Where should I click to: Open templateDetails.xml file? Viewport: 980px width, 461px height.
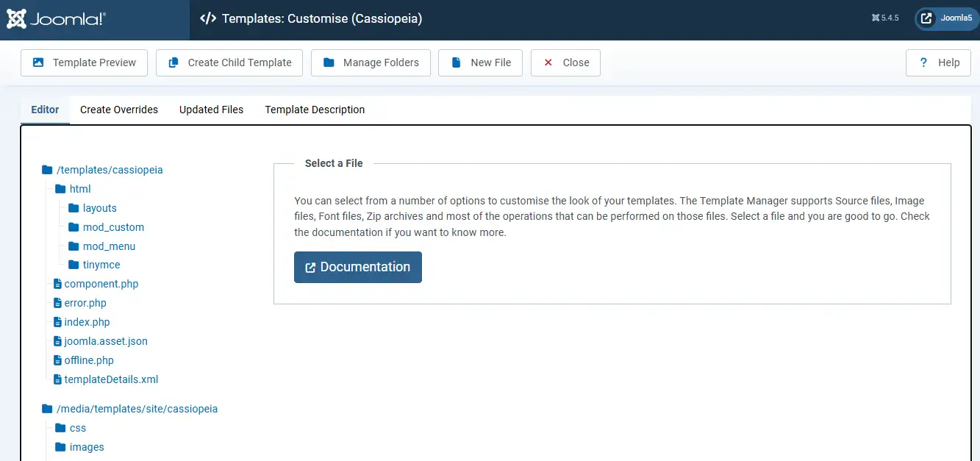(x=112, y=379)
